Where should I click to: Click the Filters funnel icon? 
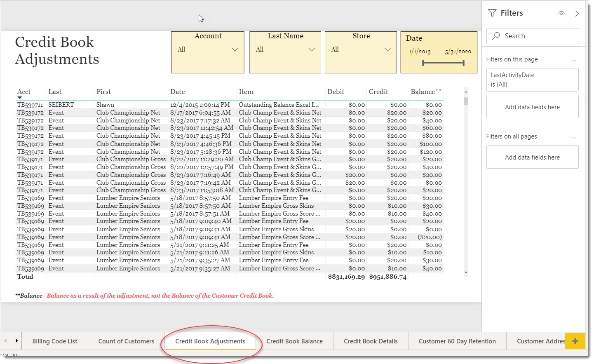[x=492, y=13]
